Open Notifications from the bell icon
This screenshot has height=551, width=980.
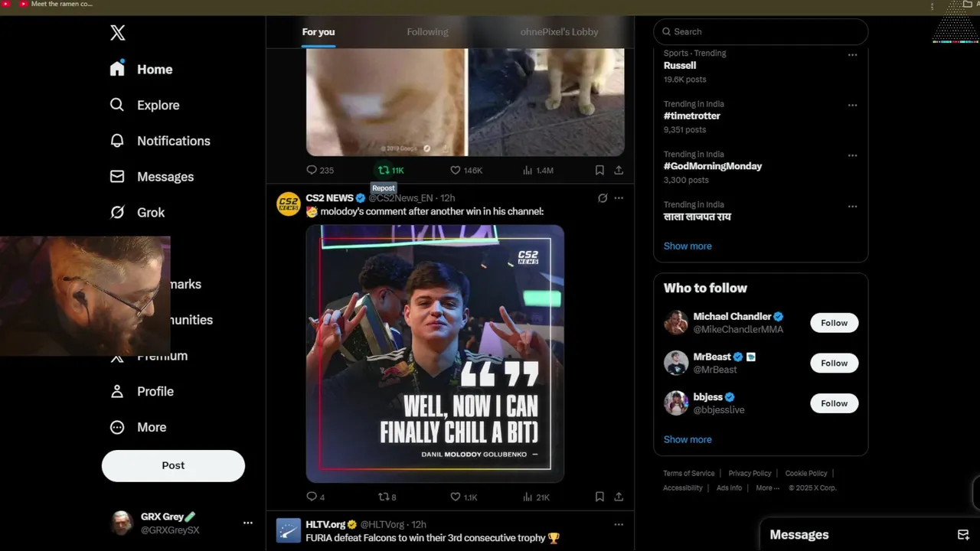[117, 141]
